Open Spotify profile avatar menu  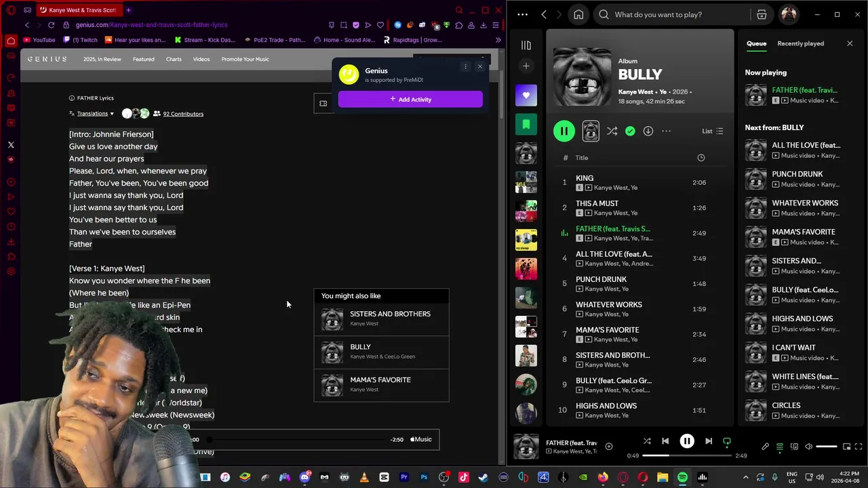coord(789,14)
